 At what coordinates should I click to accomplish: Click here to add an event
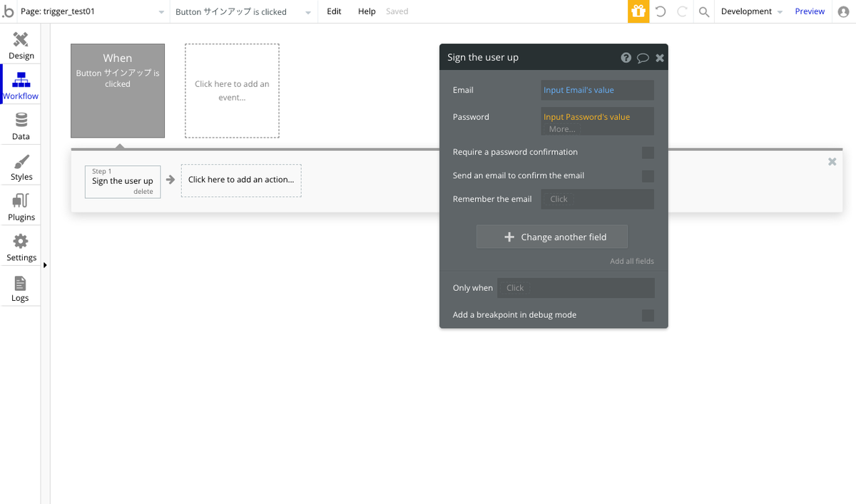click(232, 91)
